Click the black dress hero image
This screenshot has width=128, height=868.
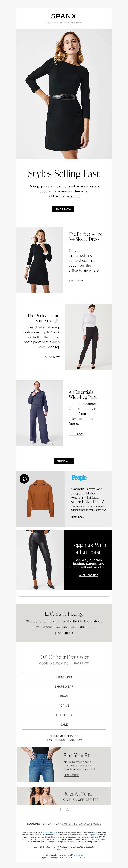point(64,94)
